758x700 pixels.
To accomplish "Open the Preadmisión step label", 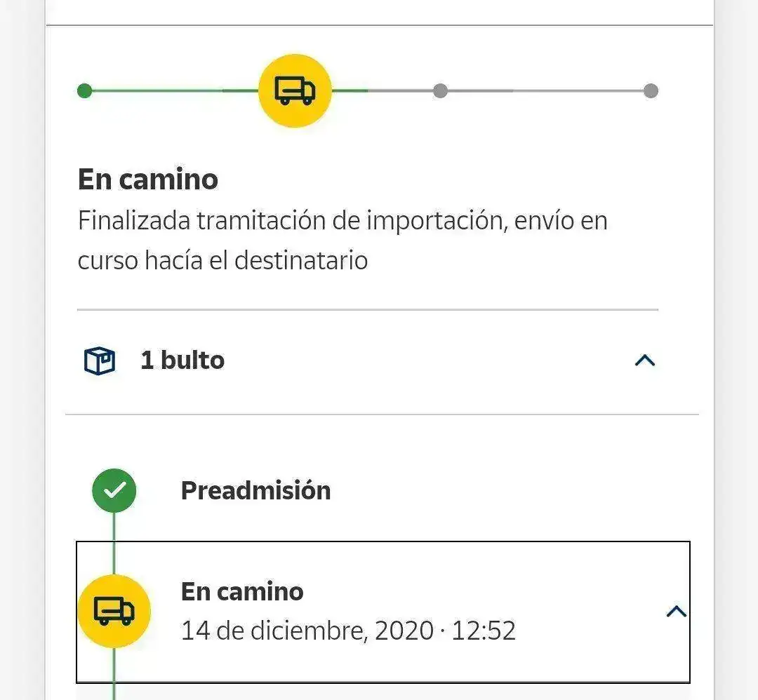I will [x=255, y=490].
